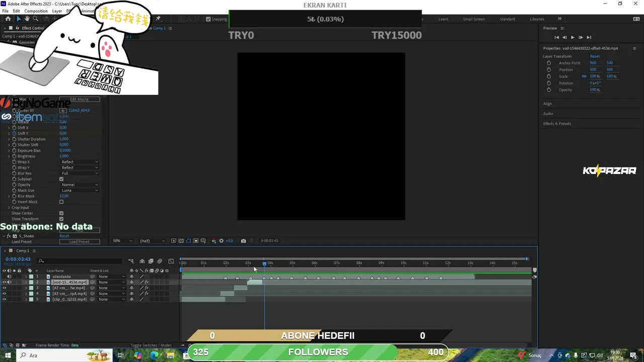Enable motion blur for the timeline
The width and height of the screenshot is (644, 362).
click(x=159, y=261)
